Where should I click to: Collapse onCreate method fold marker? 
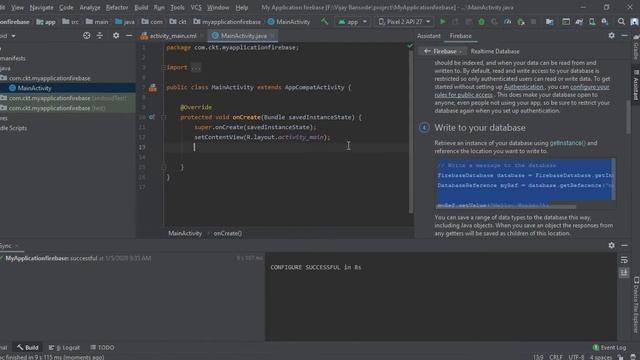(x=163, y=117)
